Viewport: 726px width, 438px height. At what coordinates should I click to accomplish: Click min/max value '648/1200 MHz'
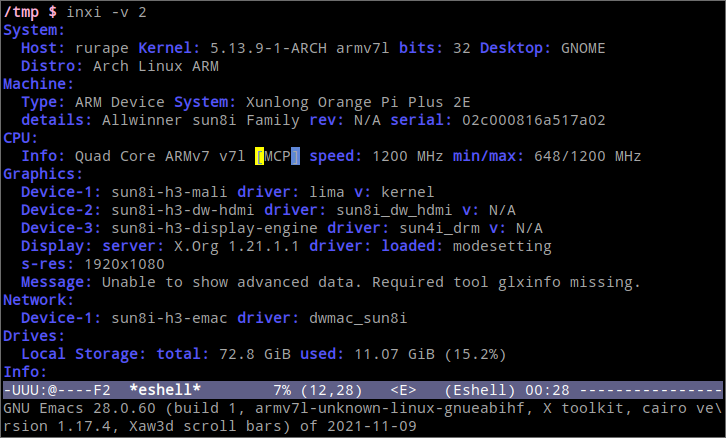click(x=588, y=156)
